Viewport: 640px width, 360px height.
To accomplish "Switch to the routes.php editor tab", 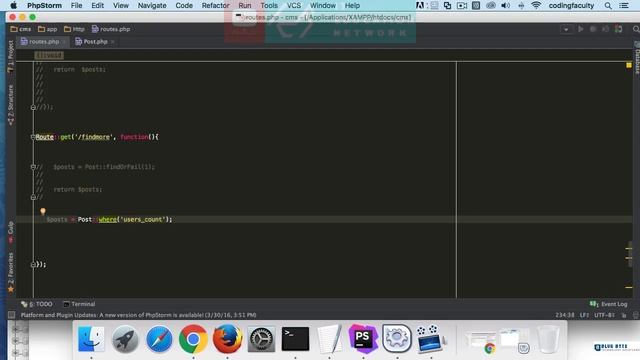I will pos(43,42).
